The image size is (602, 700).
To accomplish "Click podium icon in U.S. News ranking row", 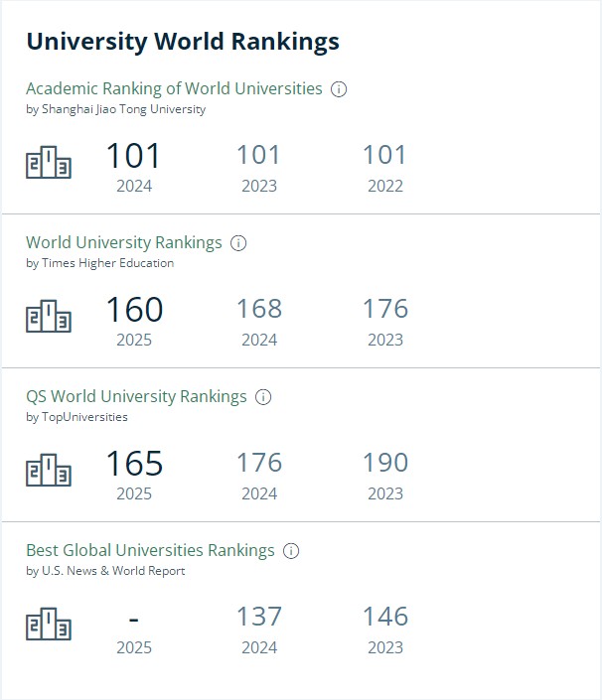I will tap(49, 626).
